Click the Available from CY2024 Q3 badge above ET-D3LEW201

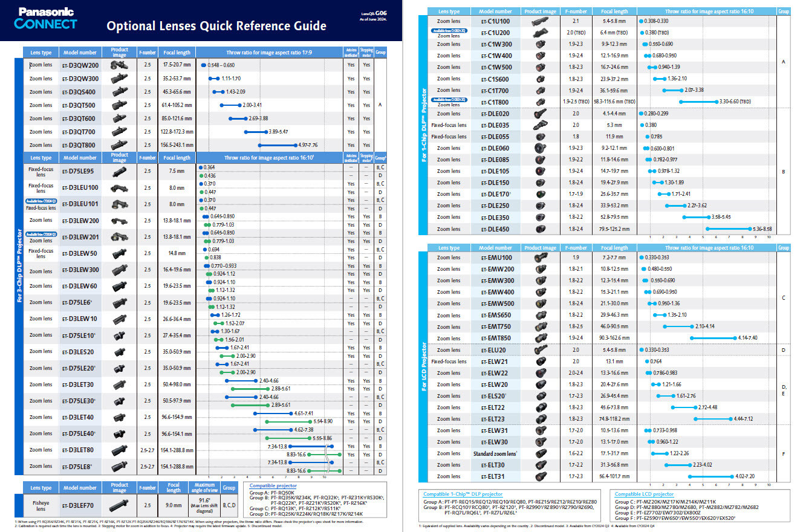41,234
